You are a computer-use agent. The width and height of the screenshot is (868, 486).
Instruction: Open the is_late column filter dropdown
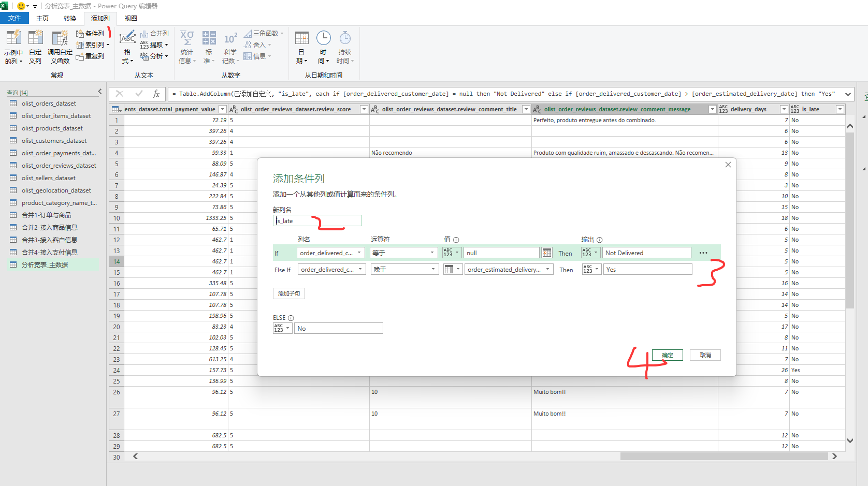pos(840,109)
